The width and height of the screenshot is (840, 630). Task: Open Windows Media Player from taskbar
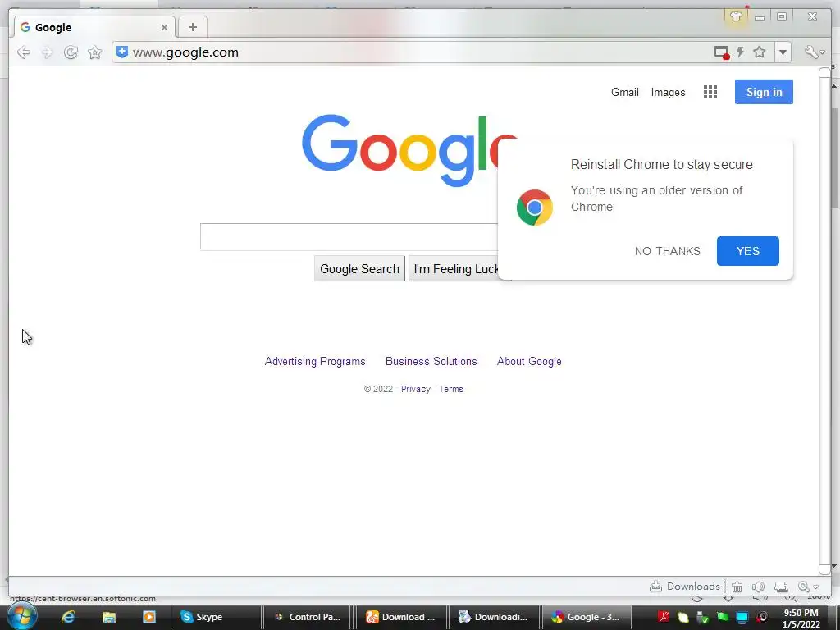(149, 617)
